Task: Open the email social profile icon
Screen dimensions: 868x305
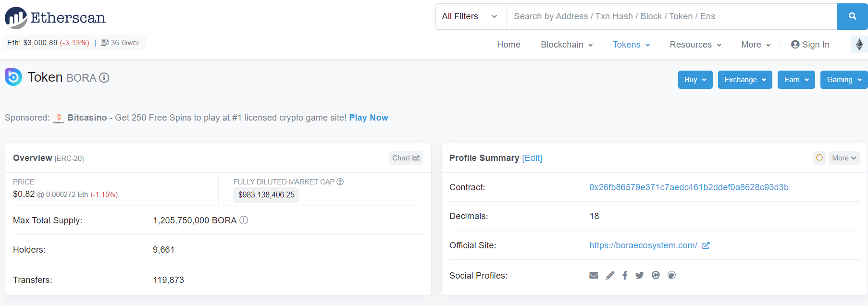Action: click(594, 275)
